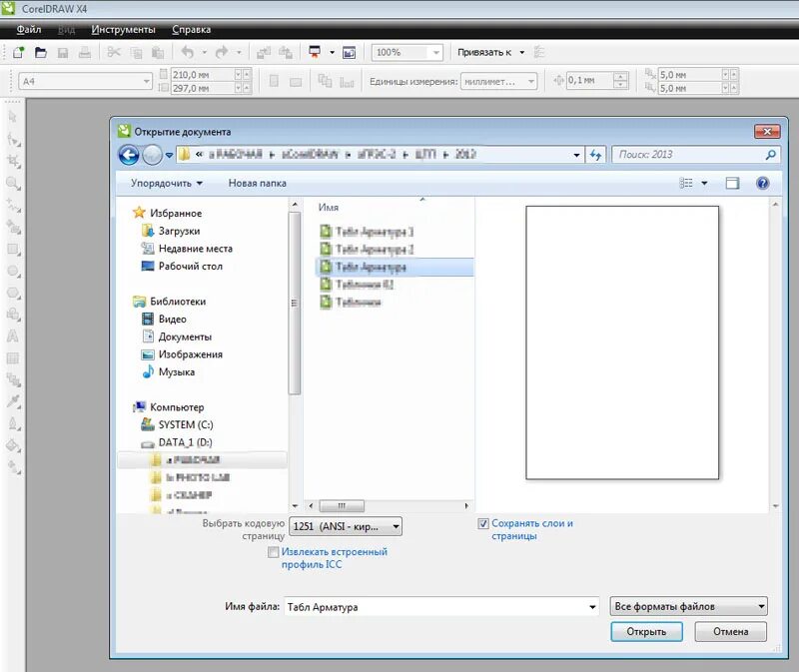799x672 pixels.
Task: Open the Справка menu
Action: point(191,30)
